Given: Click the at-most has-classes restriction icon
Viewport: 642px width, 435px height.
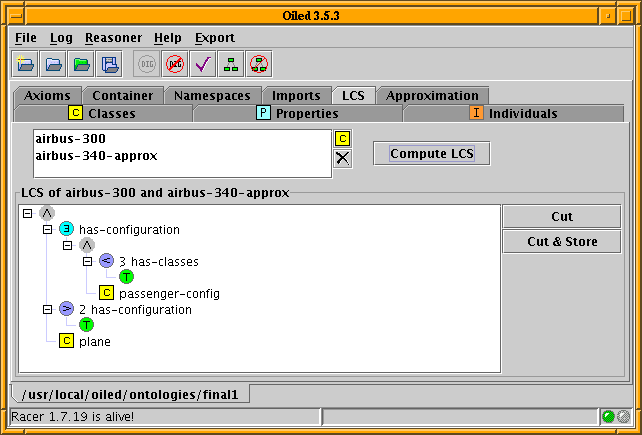Looking at the screenshot, I should coord(106,261).
